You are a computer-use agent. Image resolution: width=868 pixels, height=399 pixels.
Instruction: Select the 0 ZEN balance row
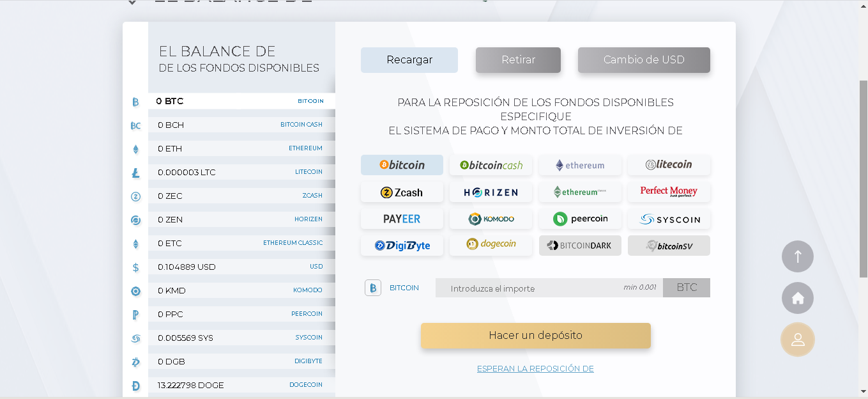pos(241,219)
